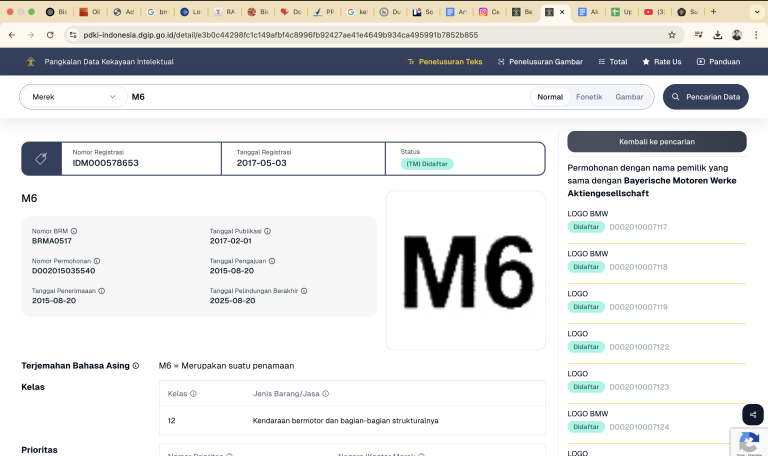Image resolution: width=768 pixels, height=456 pixels.
Task: Show info for Tanggal Penerimaan
Action: click(x=101, y=291)
